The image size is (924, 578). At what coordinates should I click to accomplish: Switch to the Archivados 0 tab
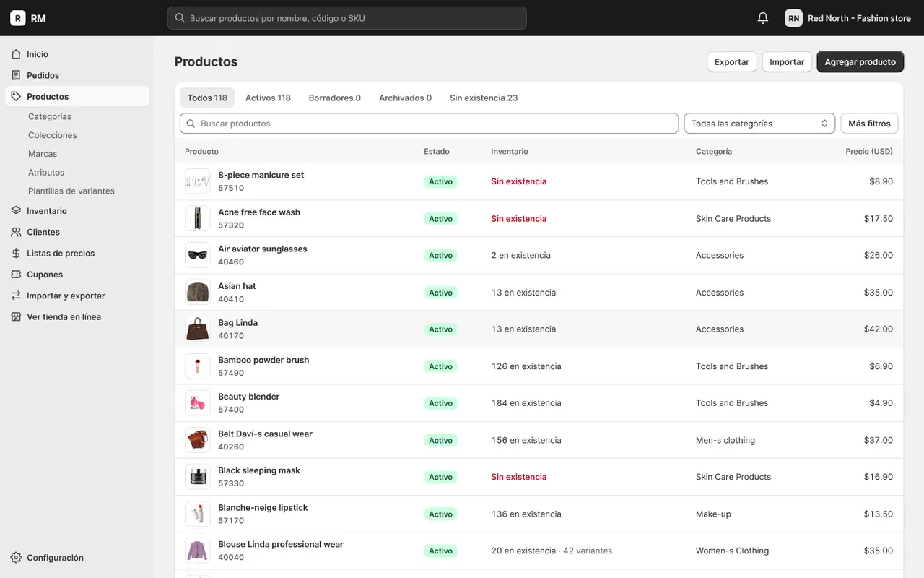click(x=405, y=98)
